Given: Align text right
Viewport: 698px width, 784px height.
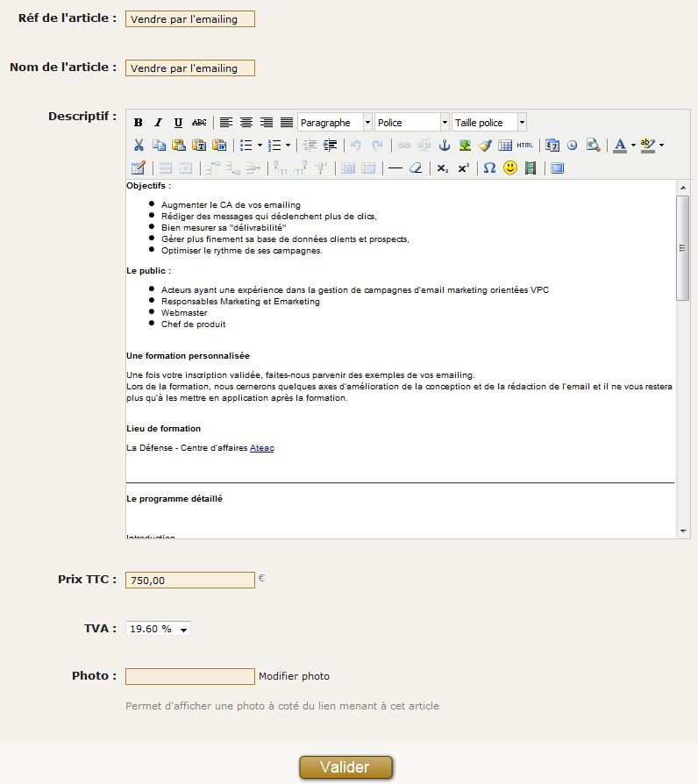Looking at the screenshot, I should click(x=267, y=123).
